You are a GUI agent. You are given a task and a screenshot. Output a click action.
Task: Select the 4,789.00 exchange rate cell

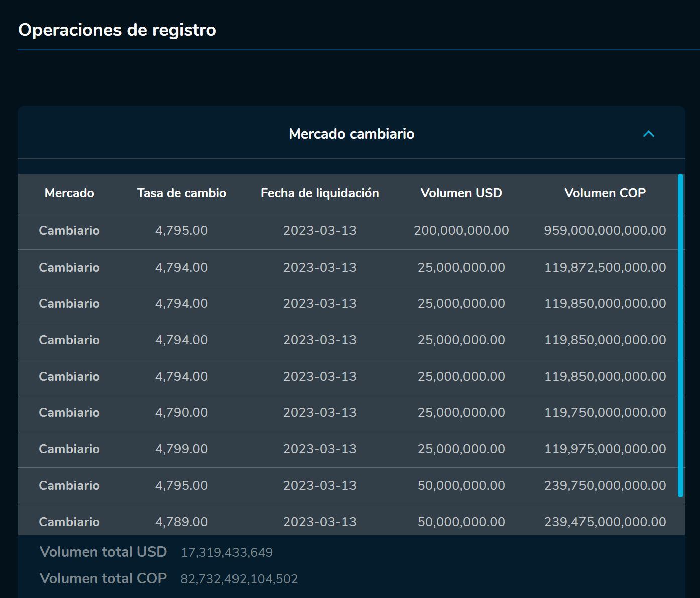click(x=181, y=522)
